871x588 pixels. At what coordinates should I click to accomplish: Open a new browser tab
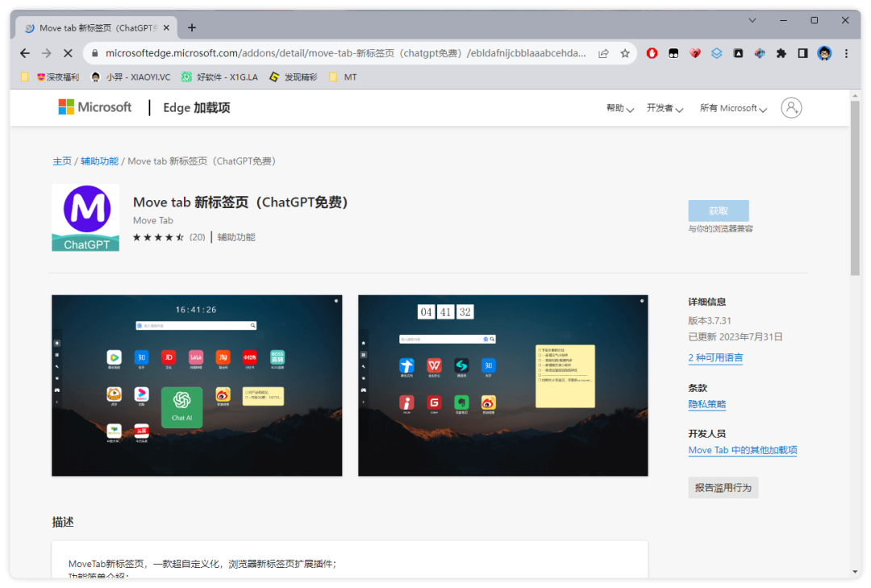click(x=192, y=27)
